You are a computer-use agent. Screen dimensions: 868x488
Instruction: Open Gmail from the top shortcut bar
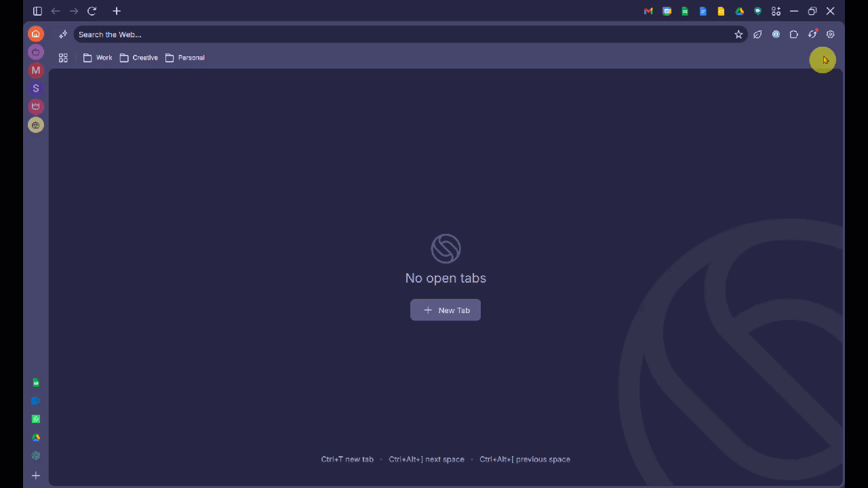click(x=648, y=11)
